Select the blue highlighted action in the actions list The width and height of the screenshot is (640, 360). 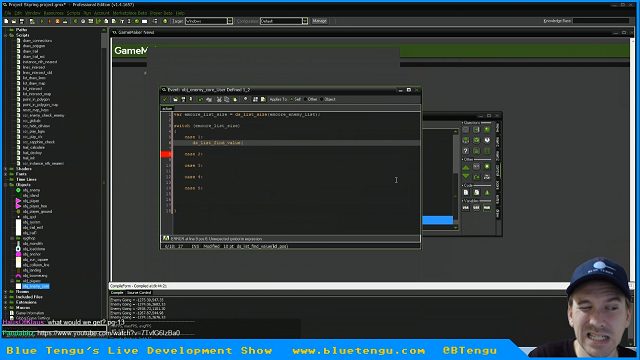click(438, 220)
